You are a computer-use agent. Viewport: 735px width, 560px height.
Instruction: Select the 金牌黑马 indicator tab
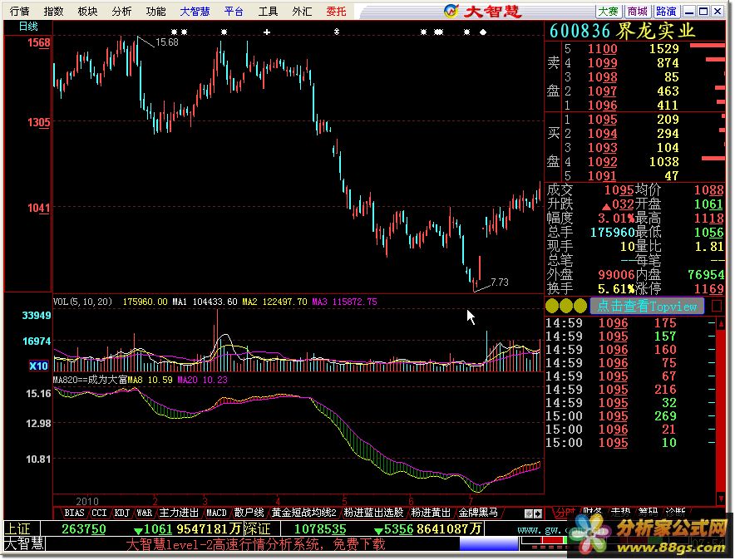pos(478,513)
